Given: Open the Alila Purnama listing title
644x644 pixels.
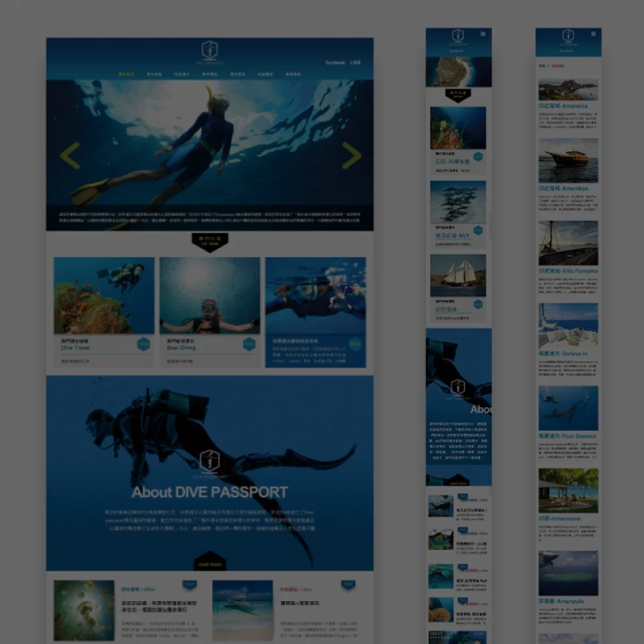Looking at the screenshot, I should [568, 271].
